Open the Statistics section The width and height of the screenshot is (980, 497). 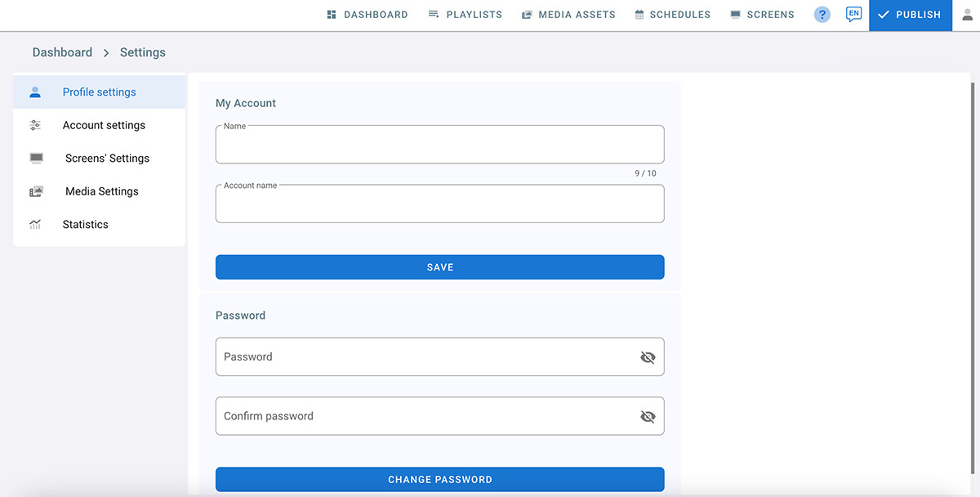pos(85,224)
